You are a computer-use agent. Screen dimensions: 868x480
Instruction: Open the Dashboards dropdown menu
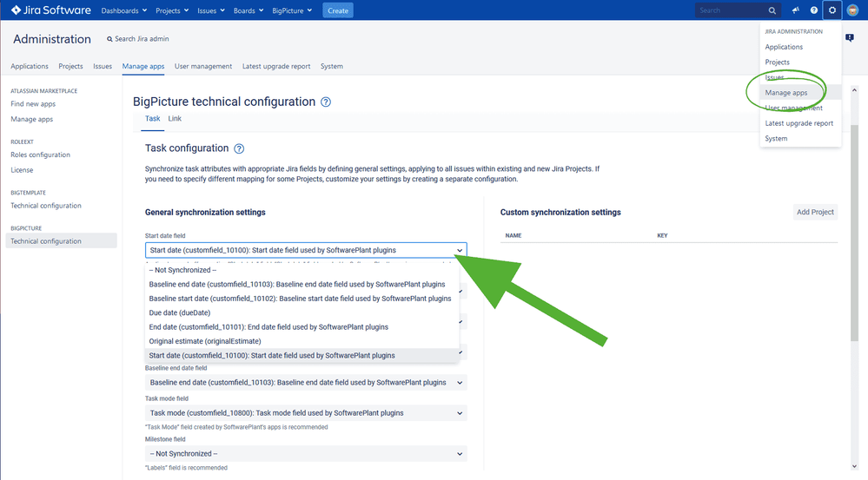tap(124, 10)
